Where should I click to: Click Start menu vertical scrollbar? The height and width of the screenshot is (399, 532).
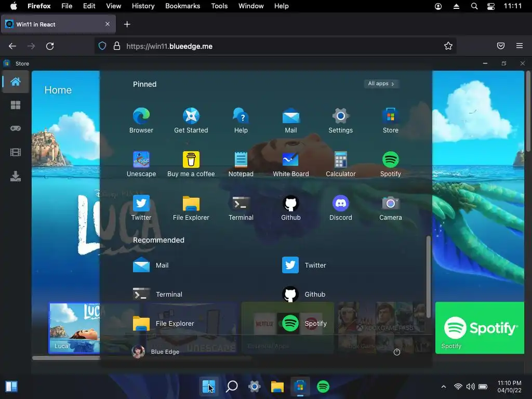click(429, 276)
